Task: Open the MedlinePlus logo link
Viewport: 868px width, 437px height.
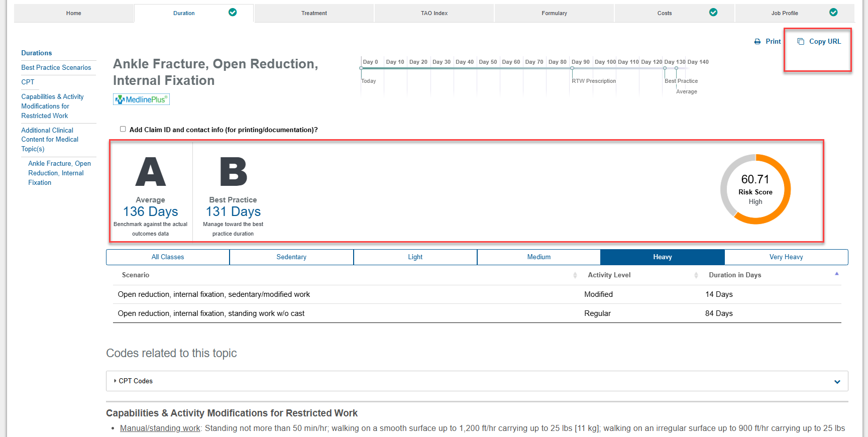Action: (x=141, y=99)
